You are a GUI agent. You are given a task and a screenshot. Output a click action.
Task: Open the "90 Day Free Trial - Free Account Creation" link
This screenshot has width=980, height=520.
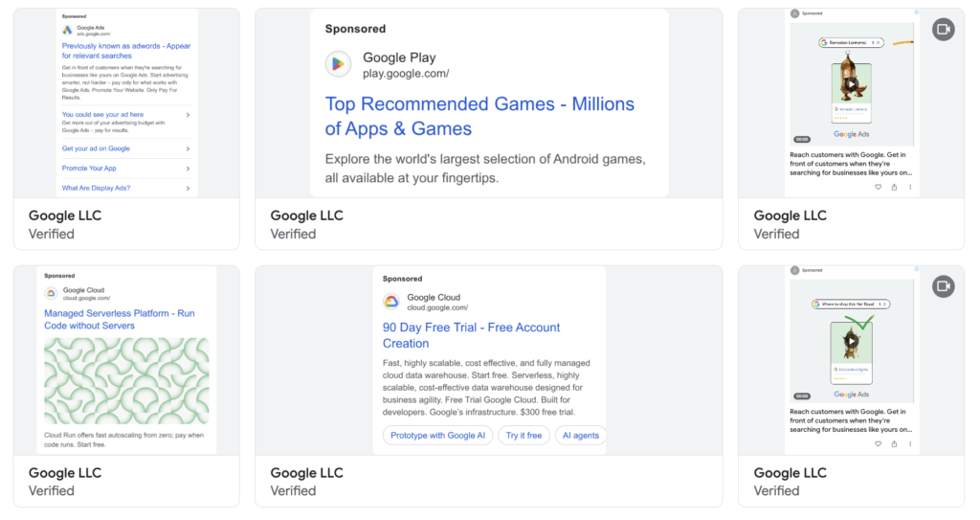(x=471, y=335)
